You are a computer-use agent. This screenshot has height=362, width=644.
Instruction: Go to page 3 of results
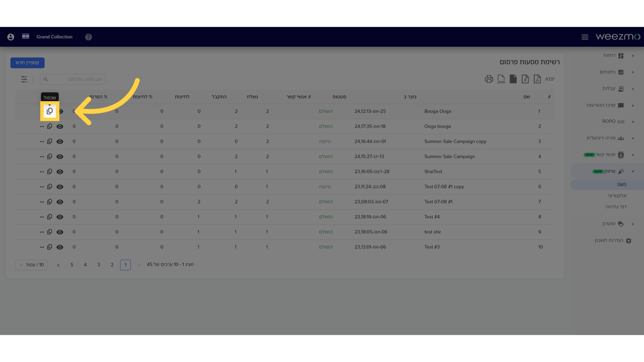pos(99,265)
